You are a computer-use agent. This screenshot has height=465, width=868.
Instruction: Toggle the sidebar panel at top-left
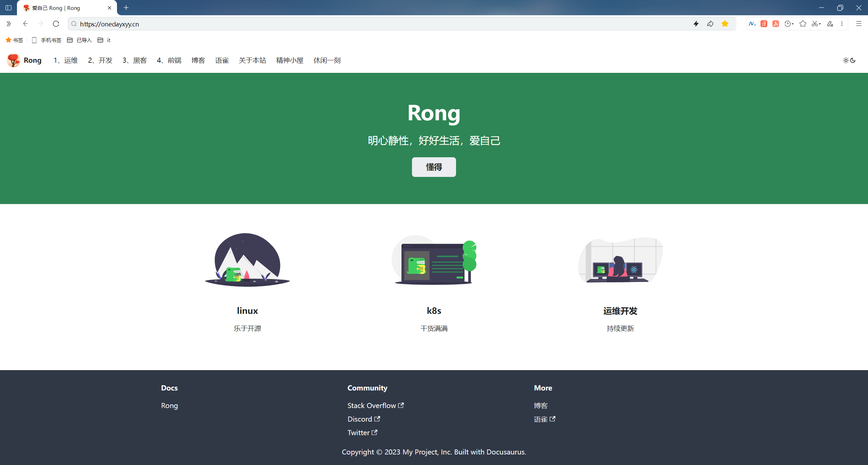click(x=8, y=8)
